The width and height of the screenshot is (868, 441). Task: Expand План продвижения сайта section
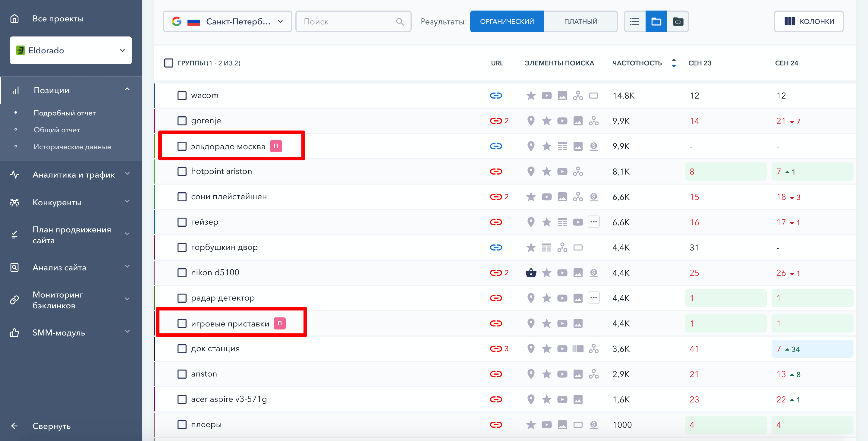click(x=127, y=234)
